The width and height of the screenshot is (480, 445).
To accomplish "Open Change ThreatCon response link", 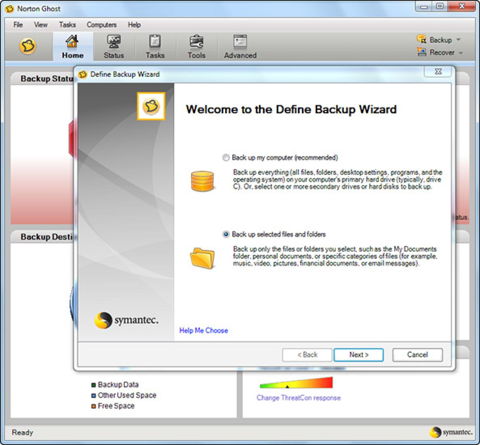I will coord(299,398).
